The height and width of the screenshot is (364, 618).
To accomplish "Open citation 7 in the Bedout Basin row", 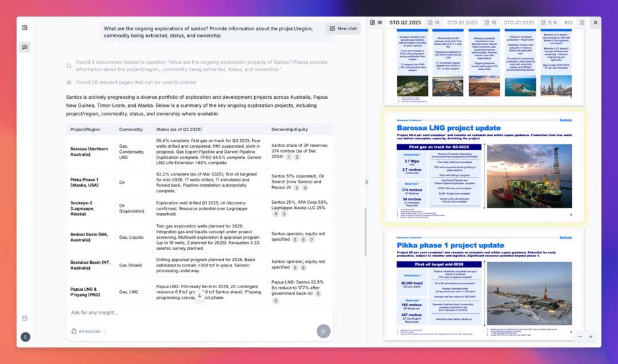I will pyautogui.click(x=312, y=239).
